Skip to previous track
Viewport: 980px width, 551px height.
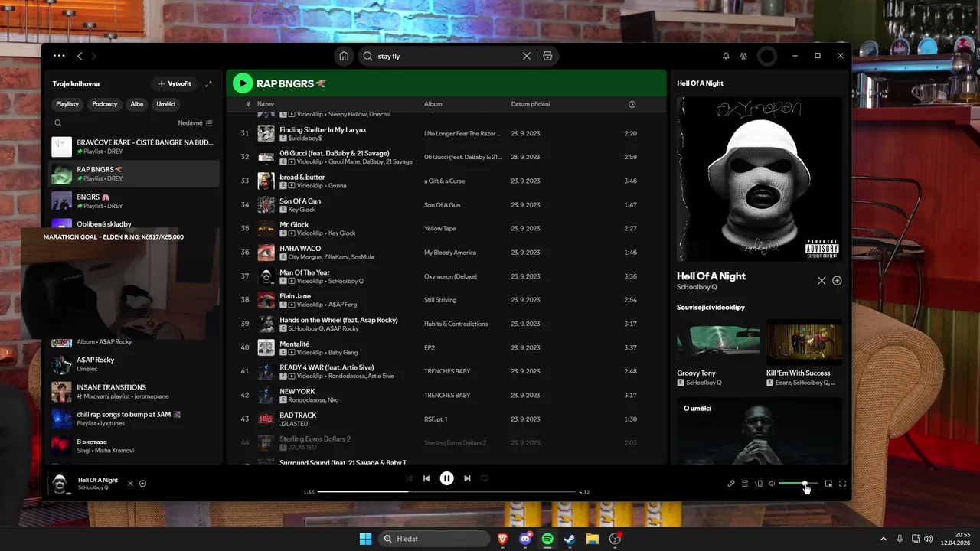[x=426, y=478]
